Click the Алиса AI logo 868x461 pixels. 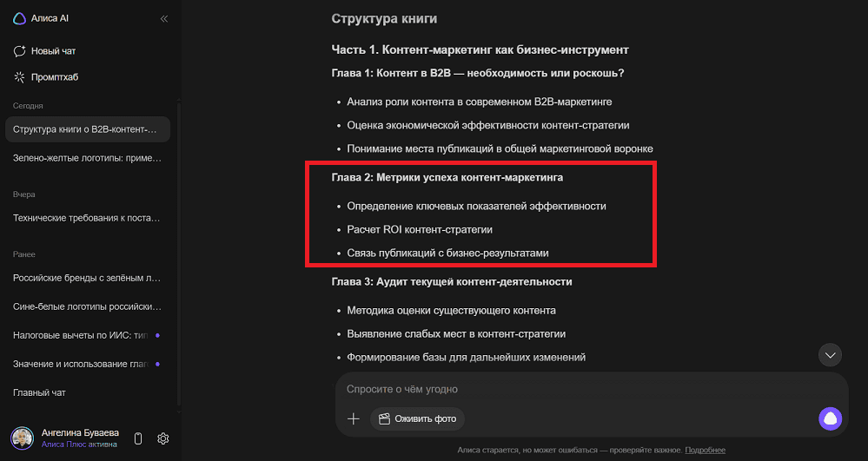tap(19, 18)
